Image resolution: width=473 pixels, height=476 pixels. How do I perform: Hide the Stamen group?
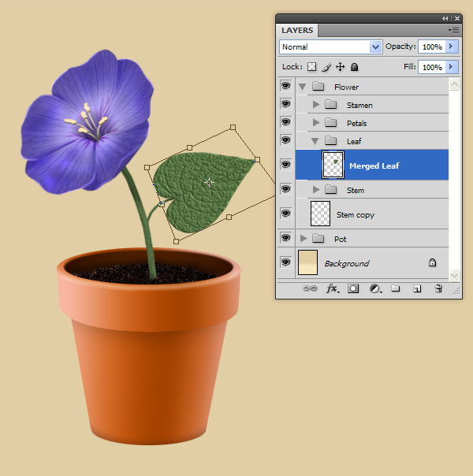[285, 104]
